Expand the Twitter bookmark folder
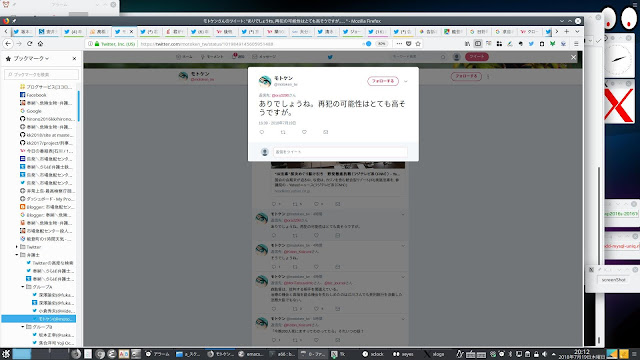Image resolution: width=640 pixels, height=360 pixels. 17,247
